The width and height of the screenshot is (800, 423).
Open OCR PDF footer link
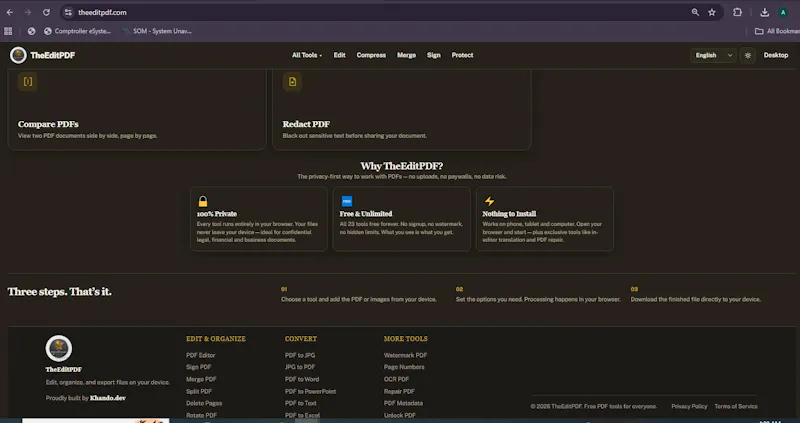click(396, 379)
